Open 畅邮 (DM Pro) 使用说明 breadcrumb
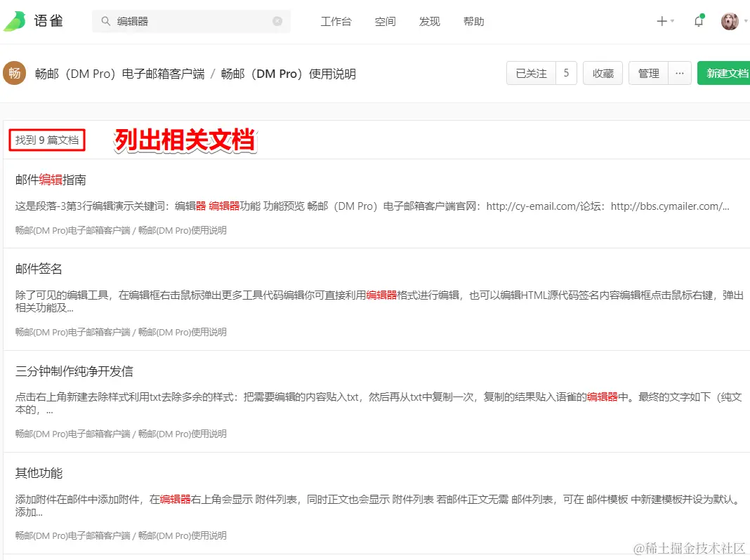Screen dimensions: 750x560 coord(289,74)
